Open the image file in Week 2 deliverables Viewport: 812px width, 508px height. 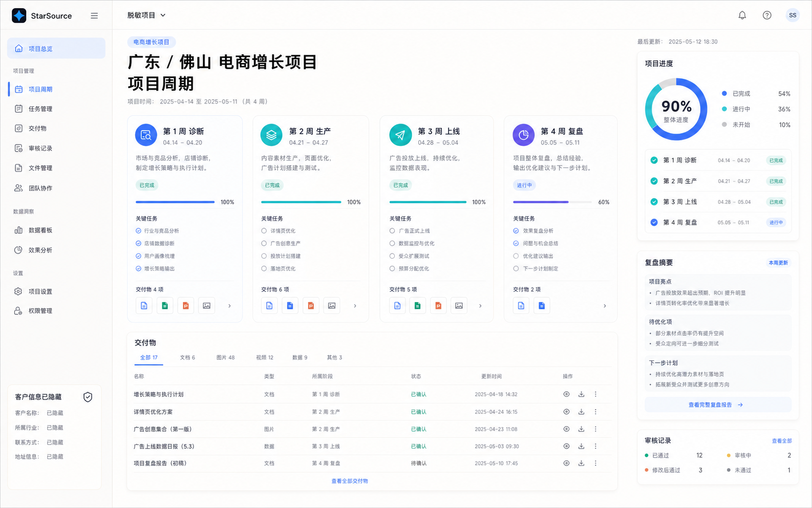(332, 306)
